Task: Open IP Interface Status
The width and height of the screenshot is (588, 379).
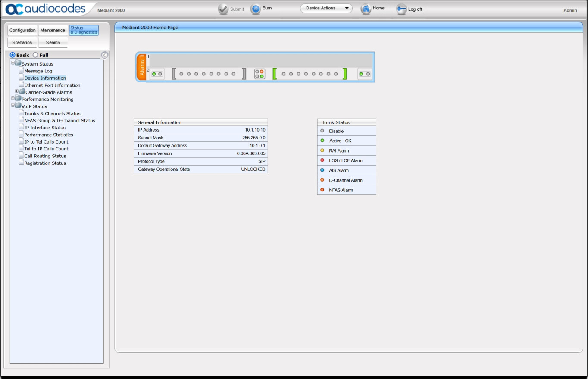Action: point(45,128)
